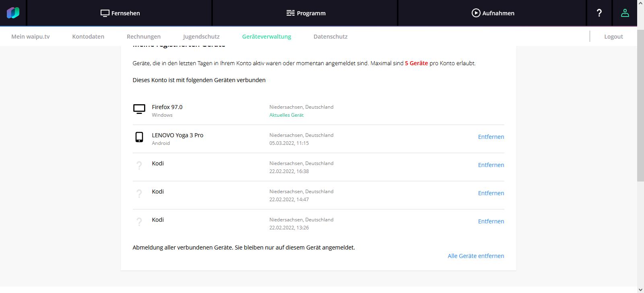
Task: Click the Windows label under Firefox 97.0
Action: pyautogui.click(x=162, y=115)
